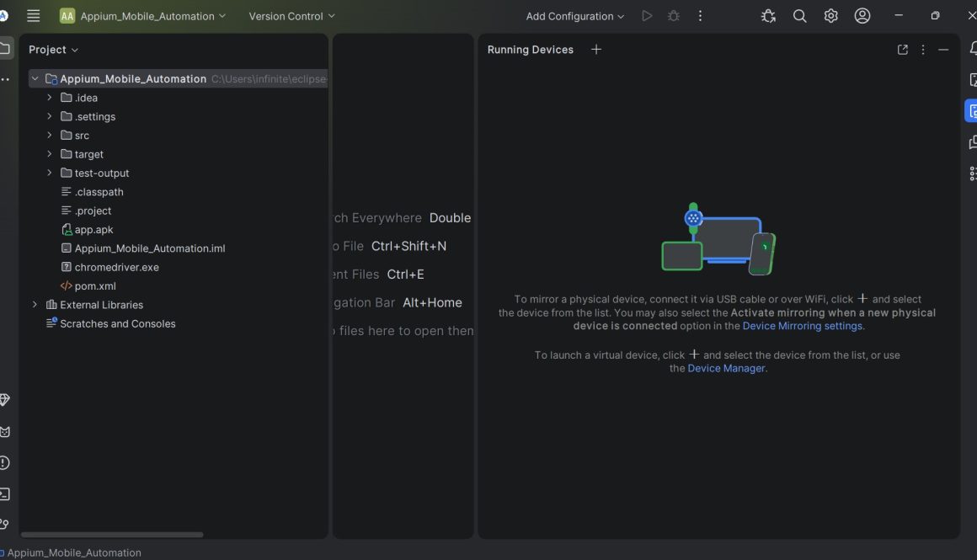Viewport: 977px width, 560px height.
Task: Open the Device Manager link
Action: tap(726, 368)
